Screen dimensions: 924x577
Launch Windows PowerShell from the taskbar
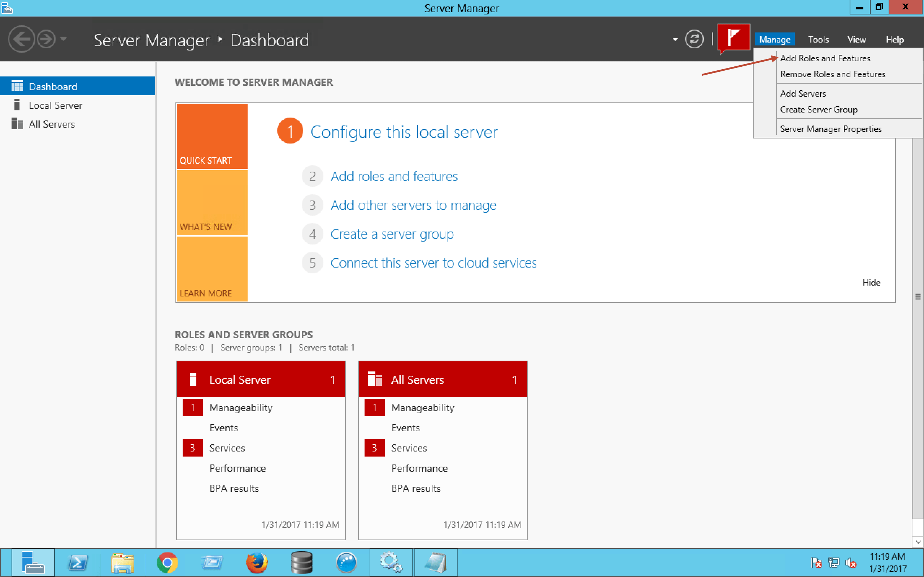[78, 563]
